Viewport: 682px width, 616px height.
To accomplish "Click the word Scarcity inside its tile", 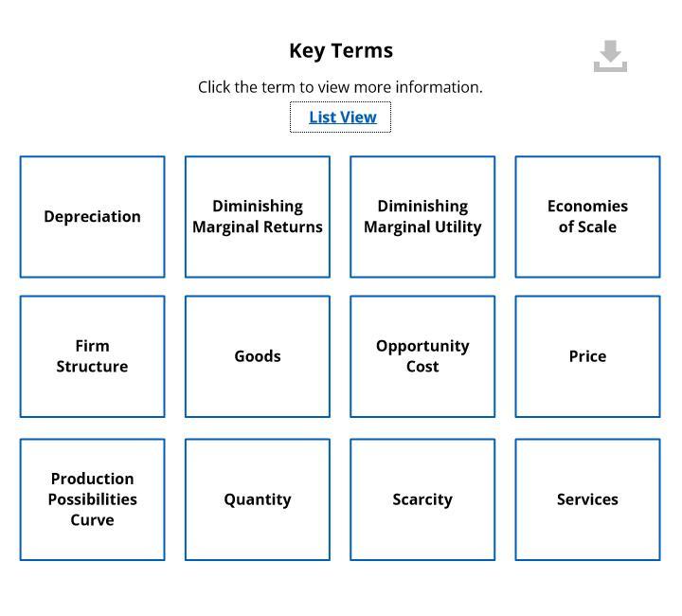I will 422,499.
